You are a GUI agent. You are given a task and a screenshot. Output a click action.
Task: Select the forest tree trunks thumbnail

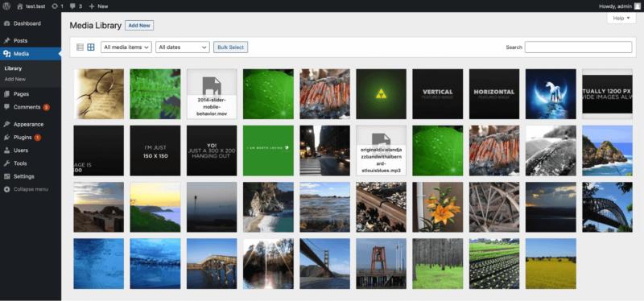click(438, 264)
